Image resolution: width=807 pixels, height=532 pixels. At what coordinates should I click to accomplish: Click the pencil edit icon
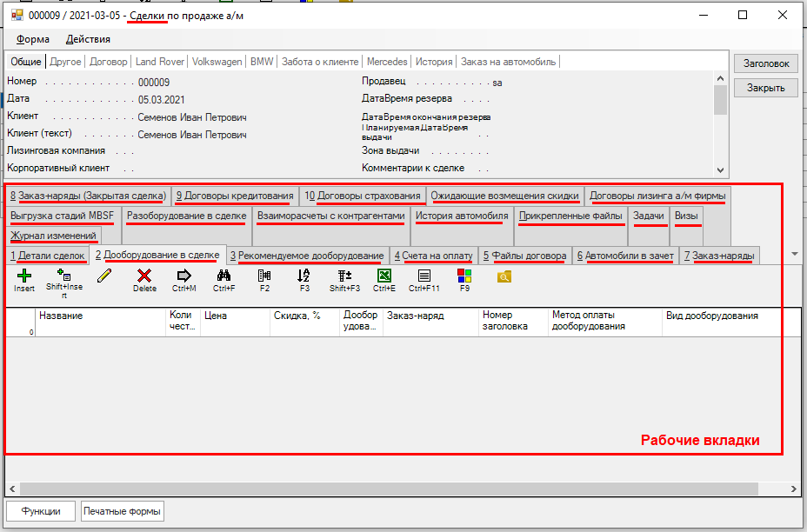tap(104, 276)
